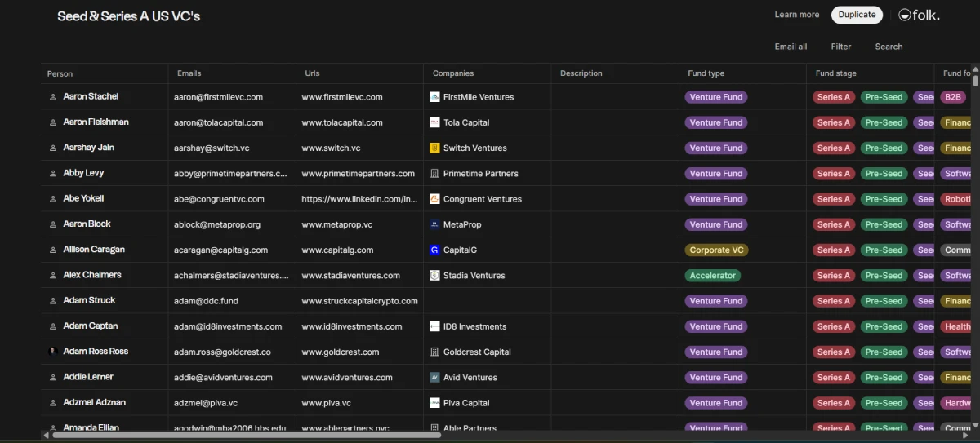
Task: Click the horizontal scrollbar thumb
Action: tap(247, 435)
